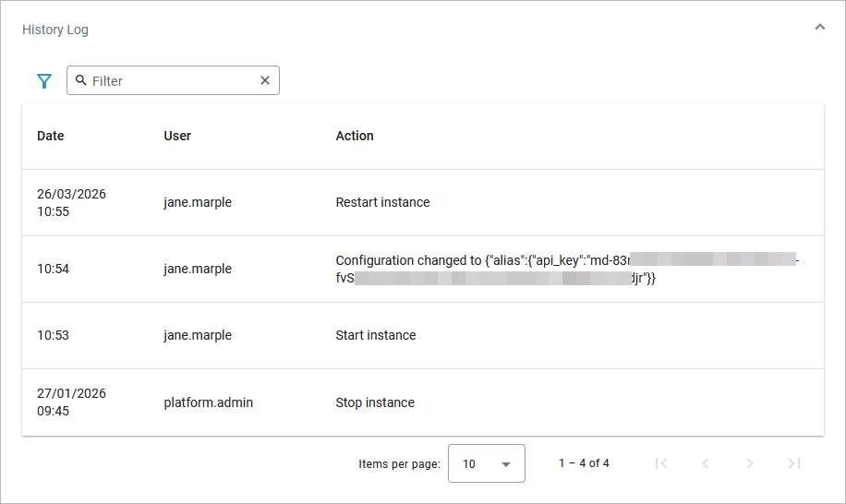
Task: Go to the previous page of results
Action: click(x=706, y=463)
